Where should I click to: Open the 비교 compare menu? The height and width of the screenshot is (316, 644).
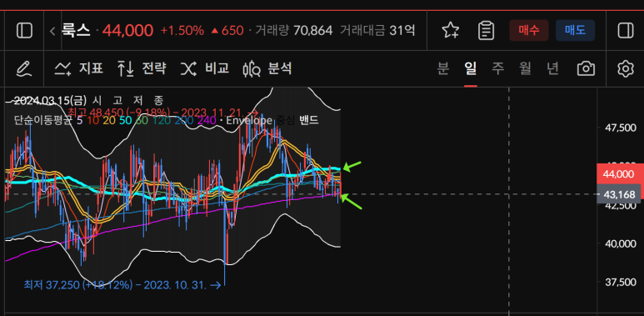pos(205,68)
